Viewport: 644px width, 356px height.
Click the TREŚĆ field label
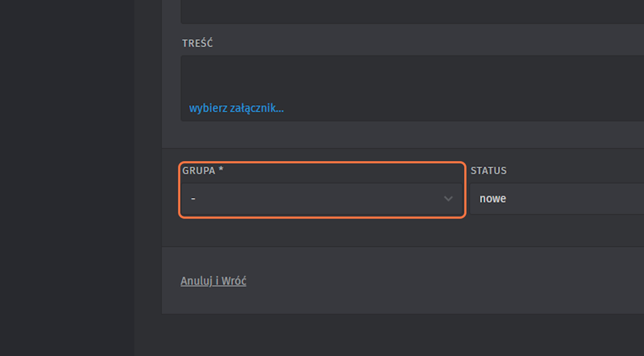point(197,43)
